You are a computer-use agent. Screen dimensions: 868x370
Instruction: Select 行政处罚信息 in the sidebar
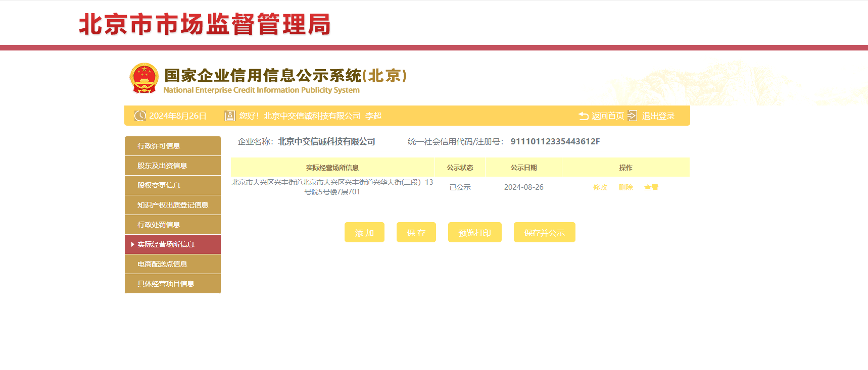point(173,225)
